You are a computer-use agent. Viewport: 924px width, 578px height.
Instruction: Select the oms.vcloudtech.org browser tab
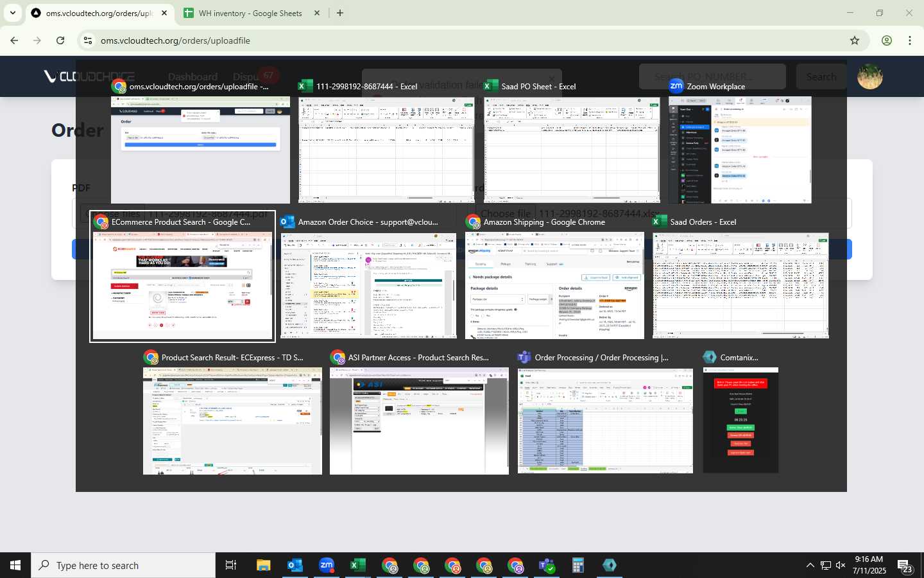click(99, 13)
